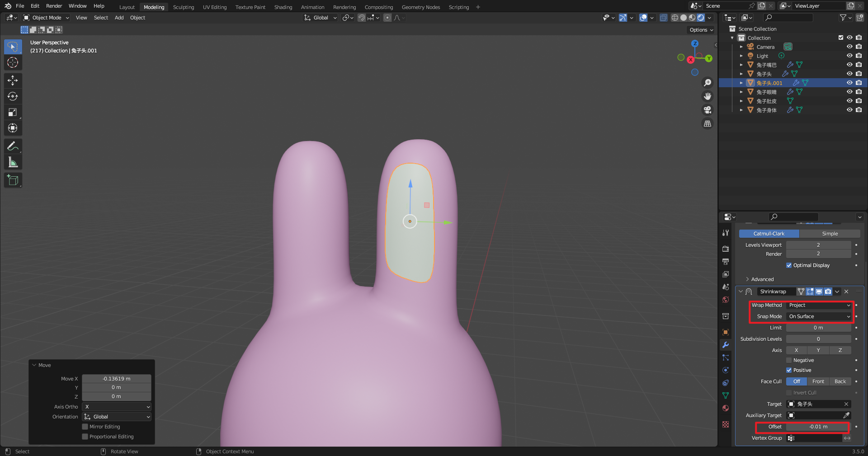Image resolution: width=868 pixels, height=456 pixels.
Task: Open the Render menu
Action: (54, 6)
